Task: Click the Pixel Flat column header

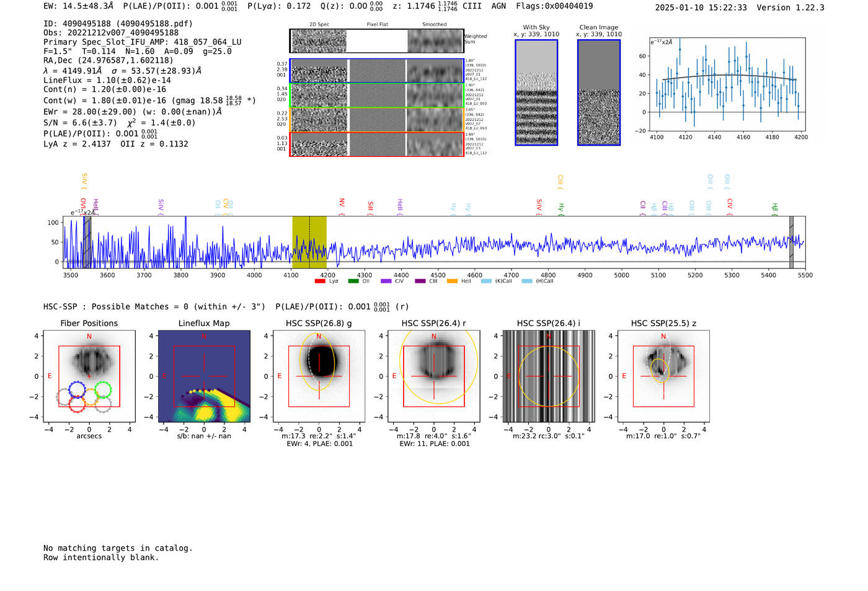Action: 377,25
